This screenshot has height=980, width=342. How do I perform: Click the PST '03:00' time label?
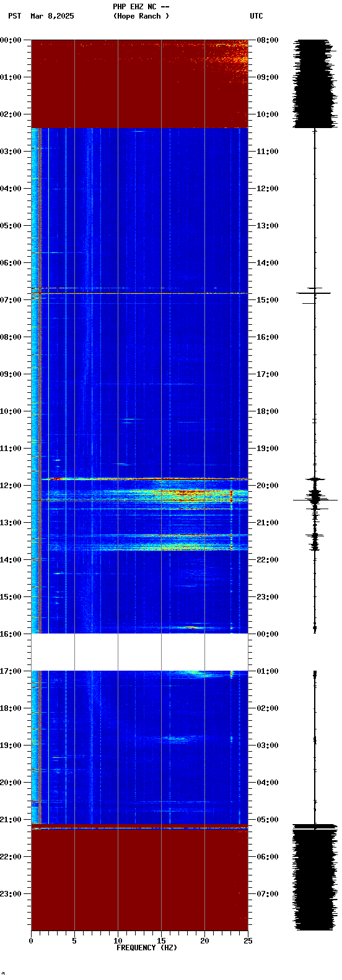click(x=11, y=151)
